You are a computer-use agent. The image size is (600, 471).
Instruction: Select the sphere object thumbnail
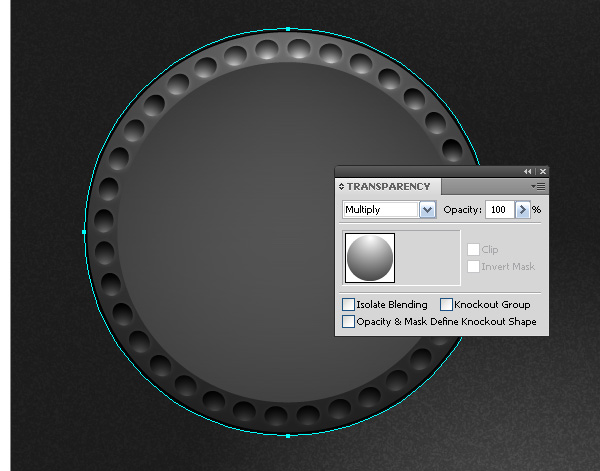point(370,258)
